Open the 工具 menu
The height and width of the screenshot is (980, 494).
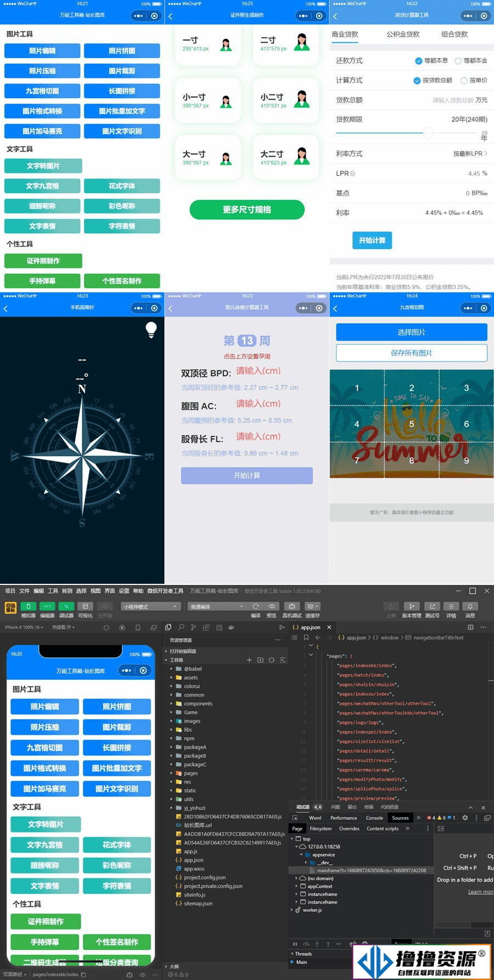click(x=53, y=591)
